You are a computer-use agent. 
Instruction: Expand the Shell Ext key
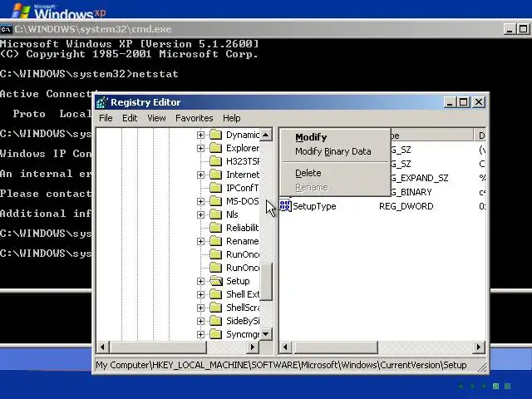point(200,294)
